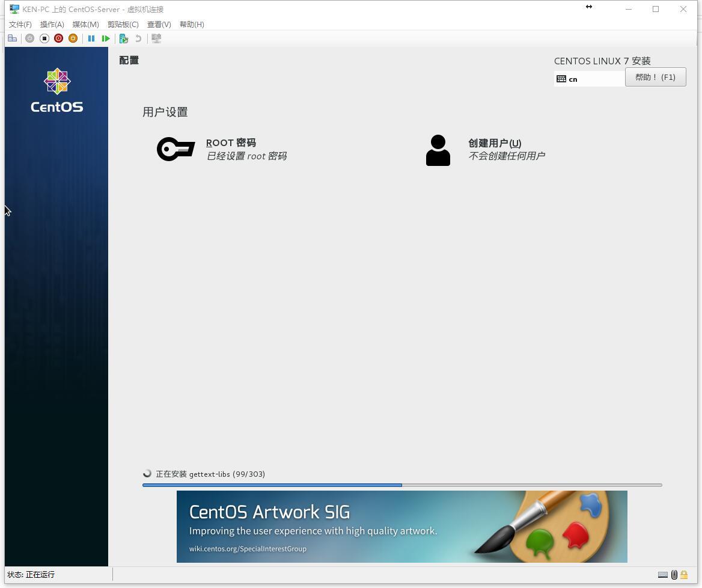Click the lock status icon at bottom

684,575
